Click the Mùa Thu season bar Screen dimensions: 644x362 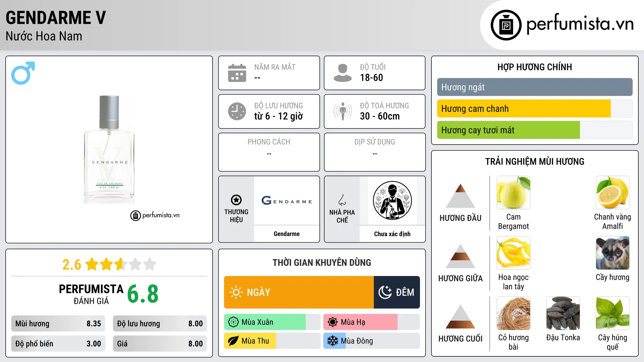272,341
